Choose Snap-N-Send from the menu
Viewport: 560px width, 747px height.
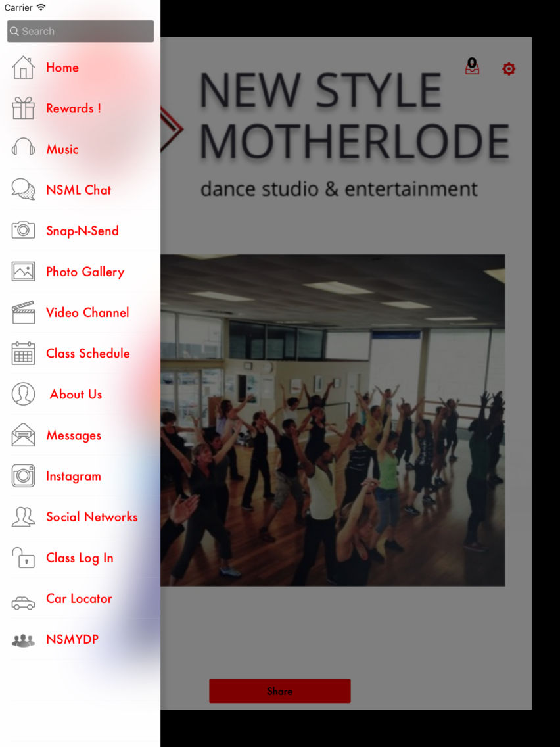(82, 231)
